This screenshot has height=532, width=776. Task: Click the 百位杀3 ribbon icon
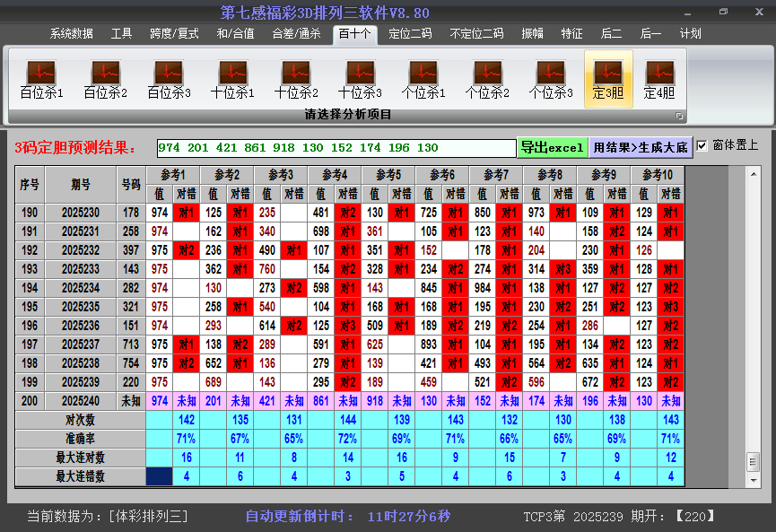click(x=169, y=79)
